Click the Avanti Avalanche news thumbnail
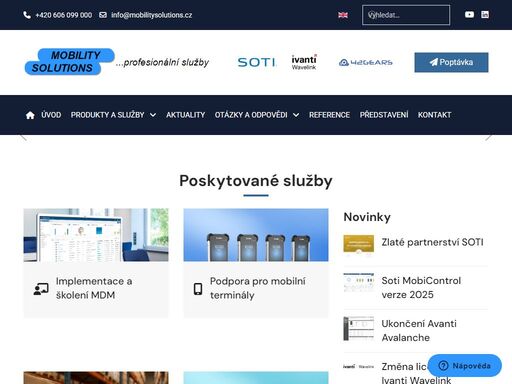This screenshot has width=512, height=384. [x=359, y=329]
